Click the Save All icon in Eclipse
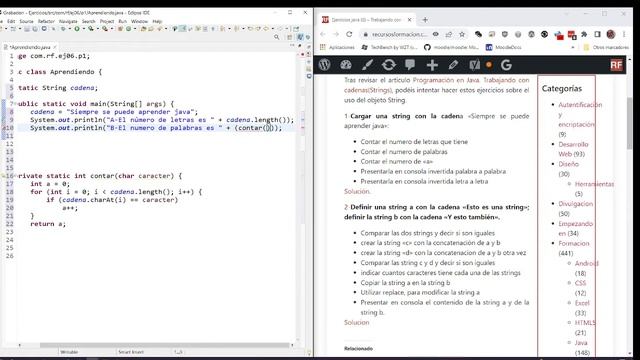 (x=35, y=29)
